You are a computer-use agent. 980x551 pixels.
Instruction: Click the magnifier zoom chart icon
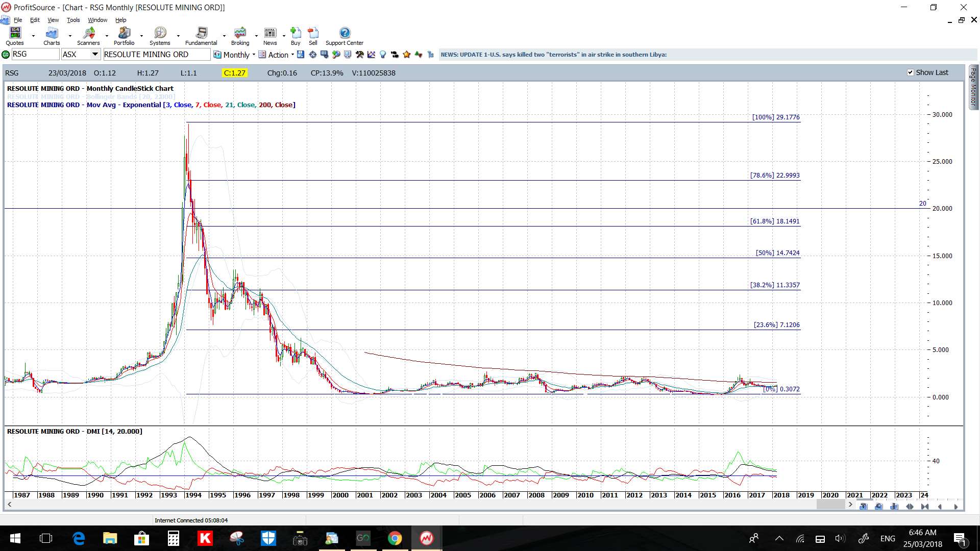(336, 55)
